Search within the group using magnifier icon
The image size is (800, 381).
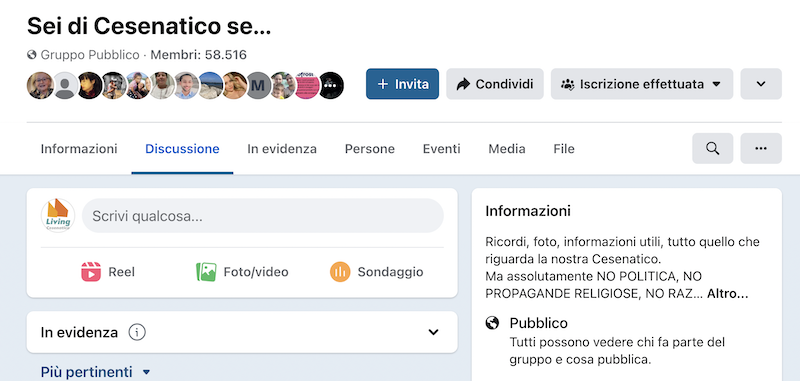tap(713, 148)
